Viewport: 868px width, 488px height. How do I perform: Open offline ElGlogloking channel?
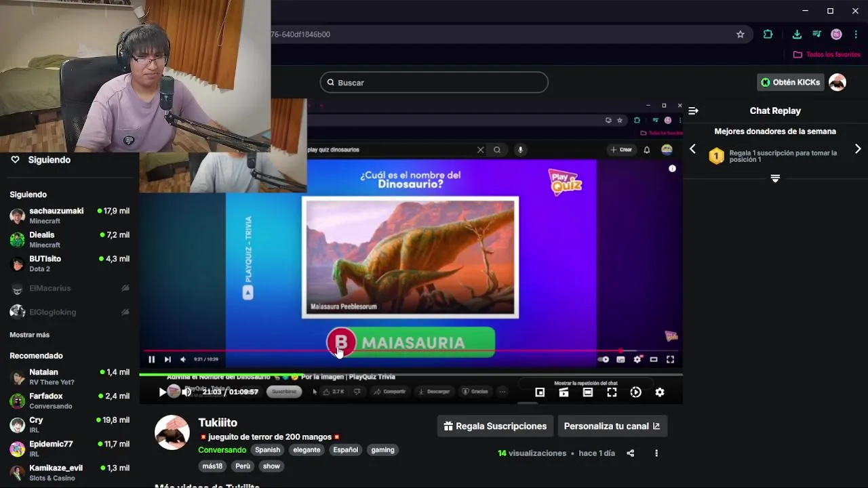69,312
